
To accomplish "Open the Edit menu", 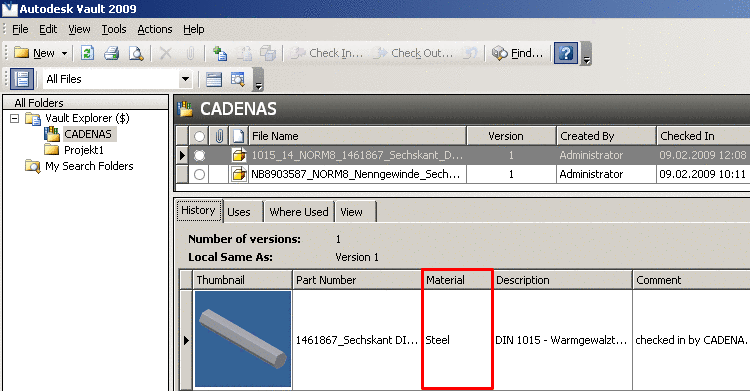I will coord(48,29).
